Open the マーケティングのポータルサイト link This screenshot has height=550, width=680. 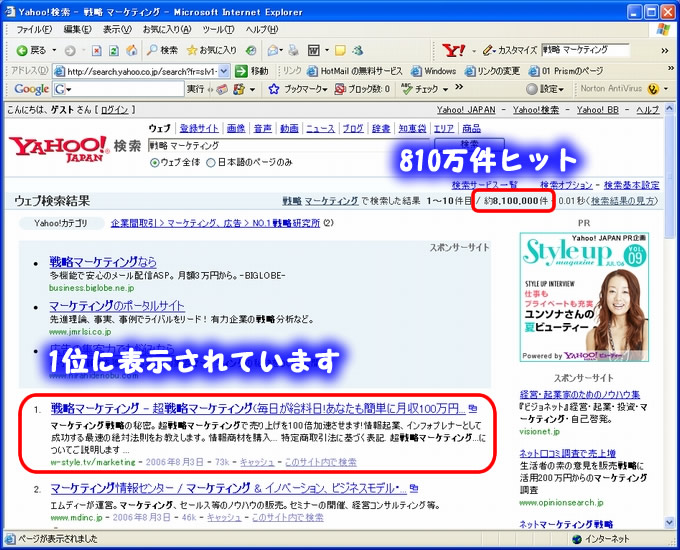(x=117, y=306)
